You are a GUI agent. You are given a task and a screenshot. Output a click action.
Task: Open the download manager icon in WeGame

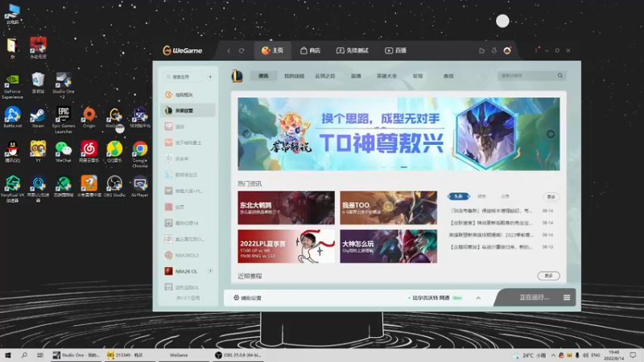(494, 51)
